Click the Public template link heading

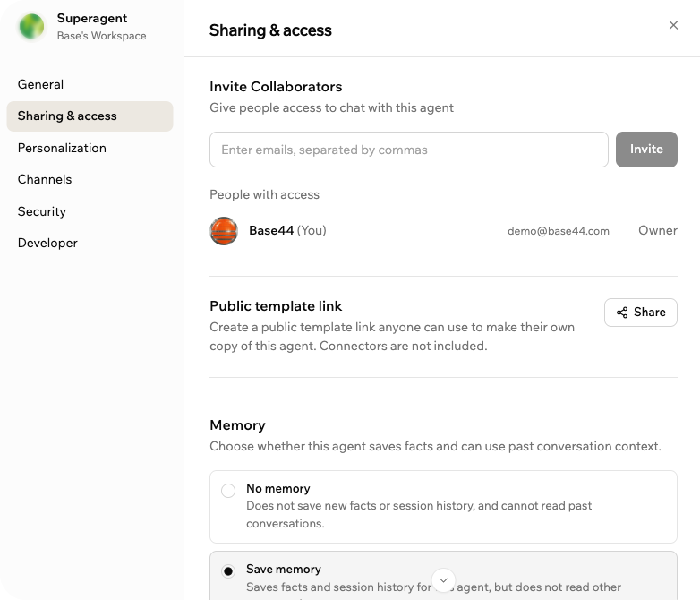(276, 306)
